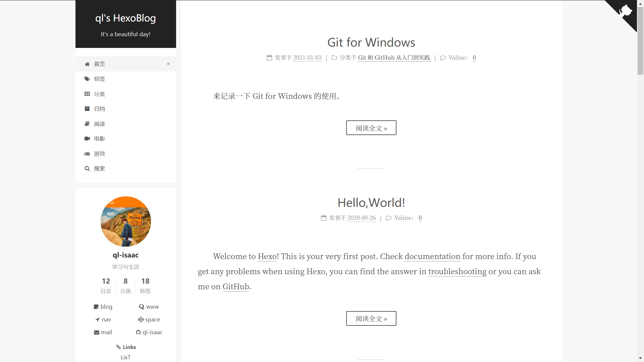Image resolution: width=644 pixels, height=362 pixels.
Task: Follow the GitHub link in the post text
Action: pos(236,287)
